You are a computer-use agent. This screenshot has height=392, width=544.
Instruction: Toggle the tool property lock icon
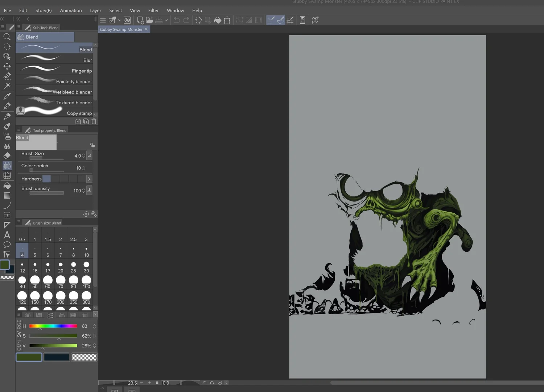(x=92, y=145)
